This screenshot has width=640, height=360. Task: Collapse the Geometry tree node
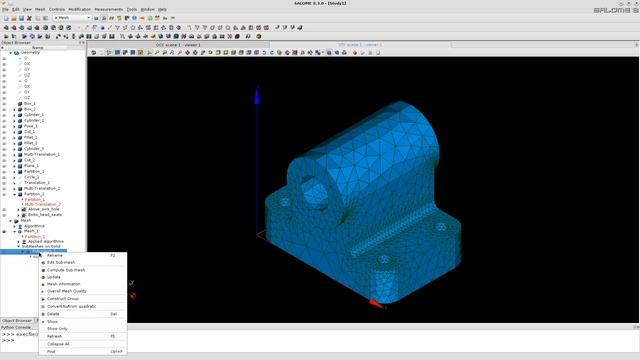pyautogui.click(x=11, y=53)
